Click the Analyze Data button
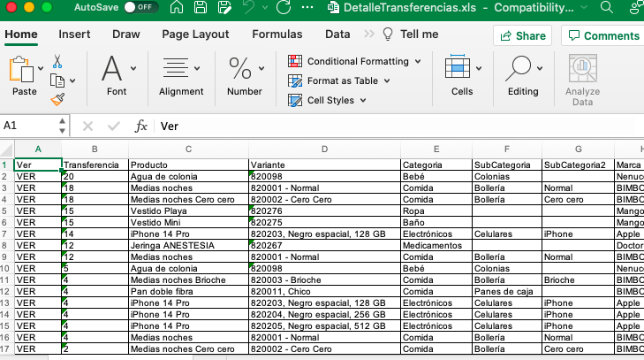Screen dimensions: 644x360 [x=582, y=80]
